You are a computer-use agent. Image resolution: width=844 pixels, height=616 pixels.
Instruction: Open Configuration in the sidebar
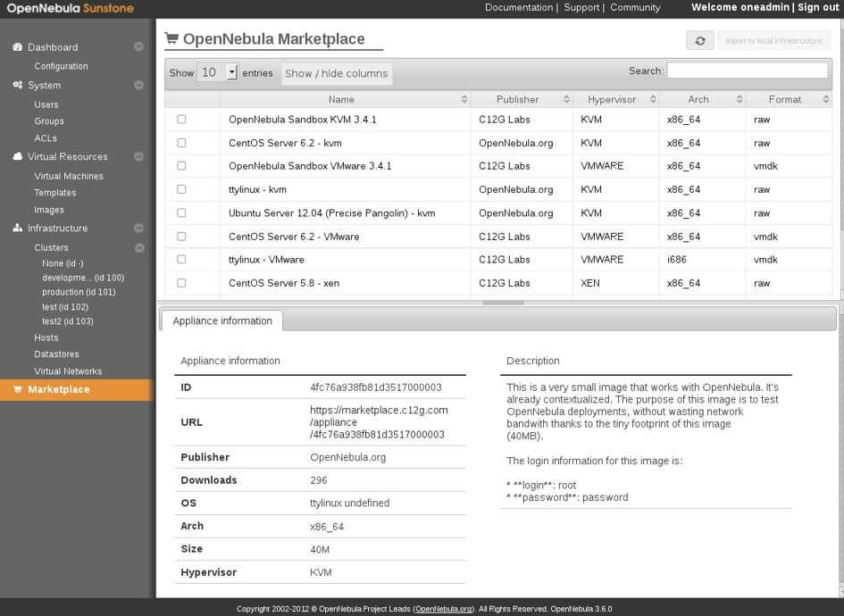coord(61,66)
